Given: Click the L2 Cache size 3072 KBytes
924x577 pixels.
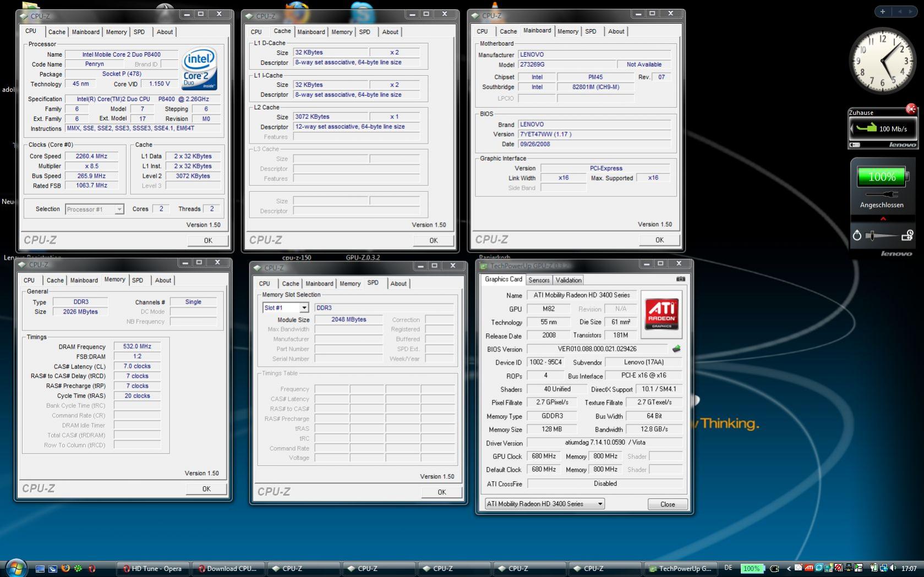Looking at the screenshot, I should pyautogui.click(x=331, y=117).
